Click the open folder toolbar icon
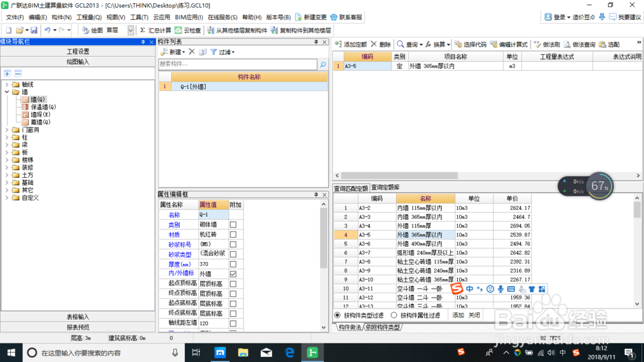 19,30
